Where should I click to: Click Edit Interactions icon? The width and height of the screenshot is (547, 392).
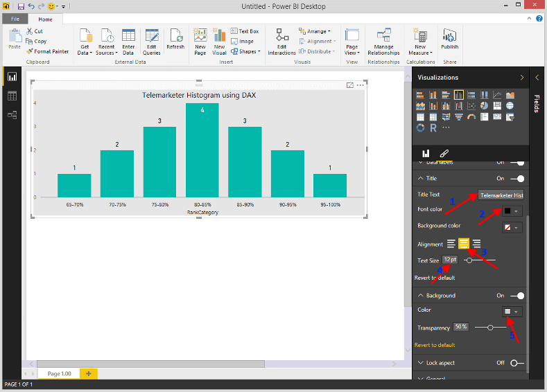(282, 36)
